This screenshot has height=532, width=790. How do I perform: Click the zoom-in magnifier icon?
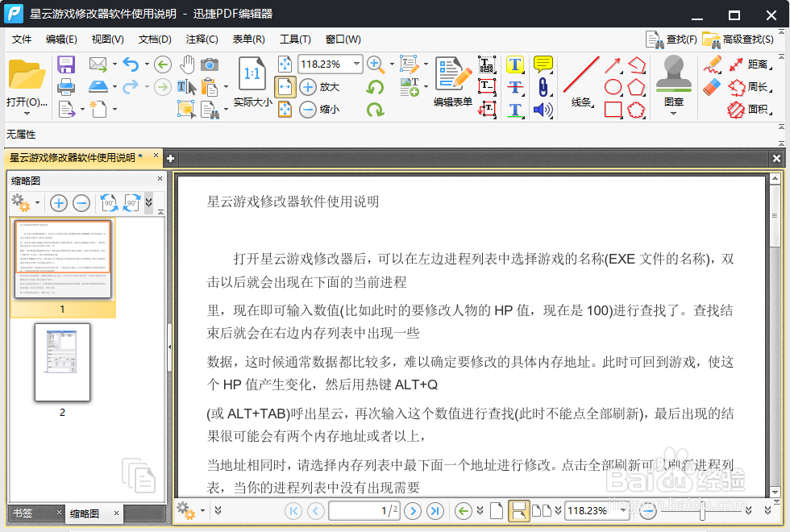375,64
